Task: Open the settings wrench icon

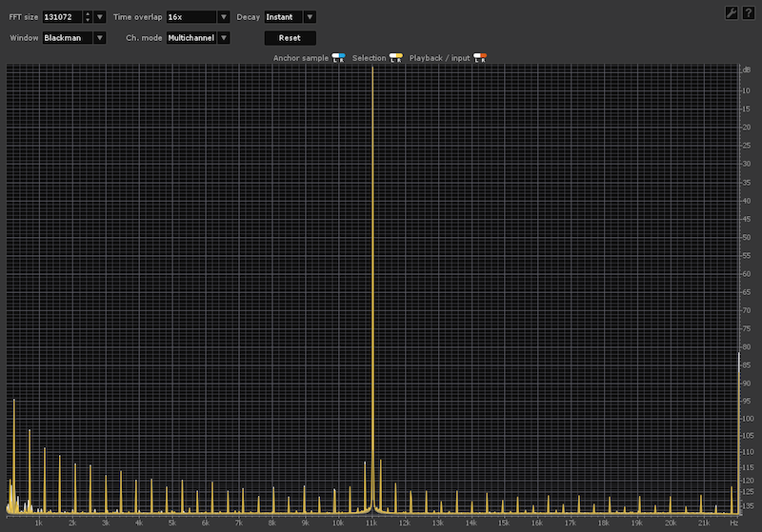Action: click(x=732, y=13)
